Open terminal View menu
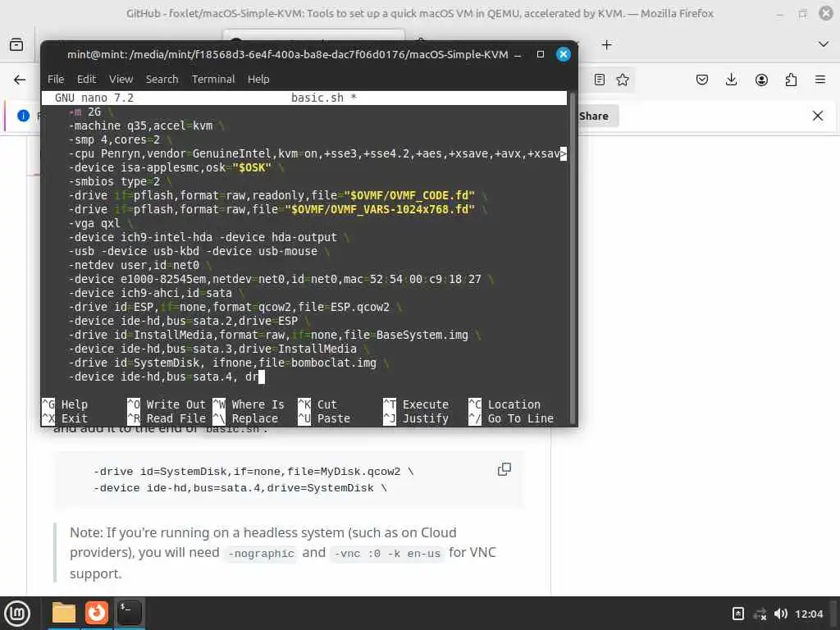 tap(121, 80)
